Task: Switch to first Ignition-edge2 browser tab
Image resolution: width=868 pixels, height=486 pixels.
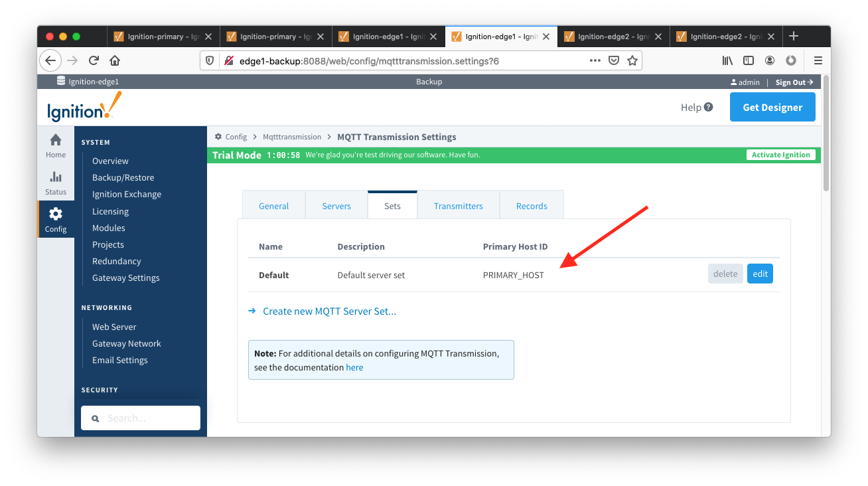Action: [x=613, y=37]
